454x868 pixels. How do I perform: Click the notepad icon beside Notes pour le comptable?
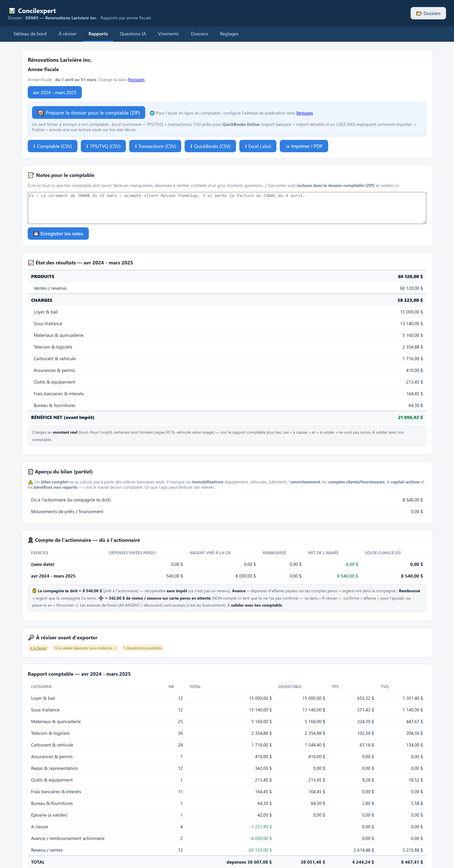point(31,175)
